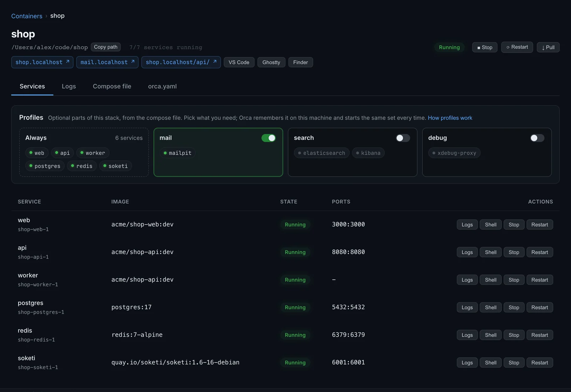The image size is (571, 392).
Task: Open Shell for the worker service
Action: point(491,280)
